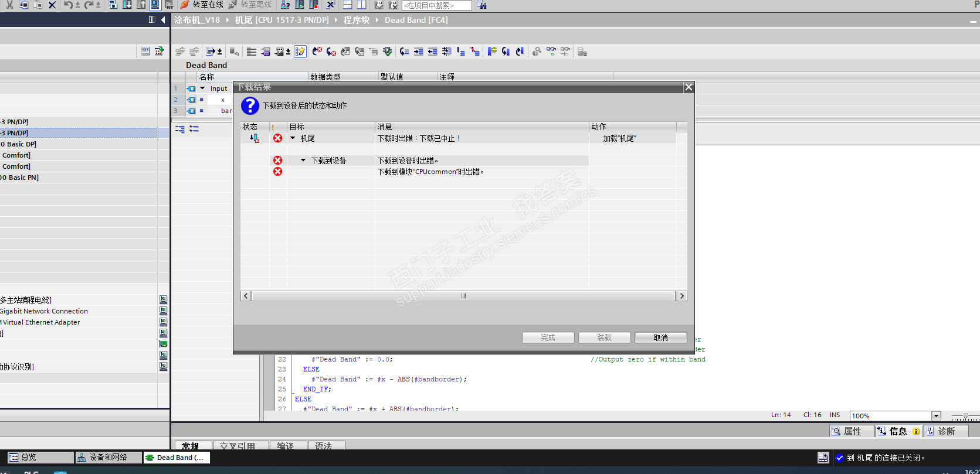Click the editor zoom slider

tap(965, 416)
